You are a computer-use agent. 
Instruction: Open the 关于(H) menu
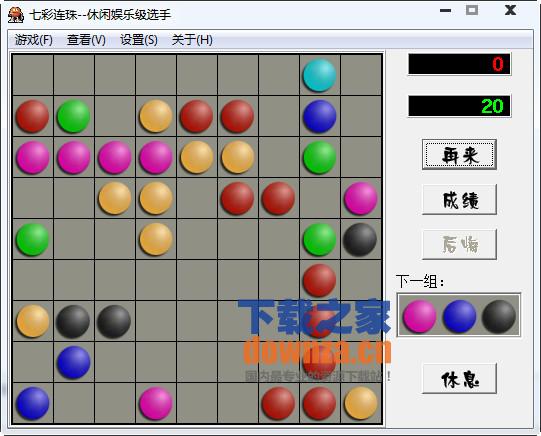pyautogui.click(x=192, y=40)
